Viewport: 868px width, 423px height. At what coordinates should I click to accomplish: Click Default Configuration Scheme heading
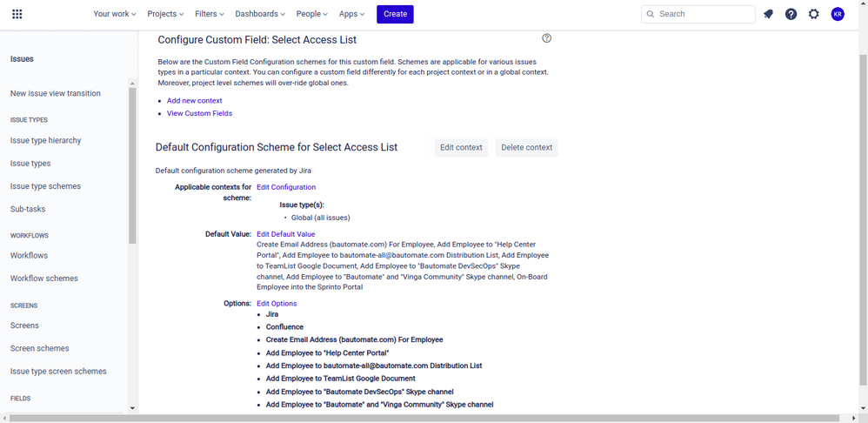(x=277, y=147)
